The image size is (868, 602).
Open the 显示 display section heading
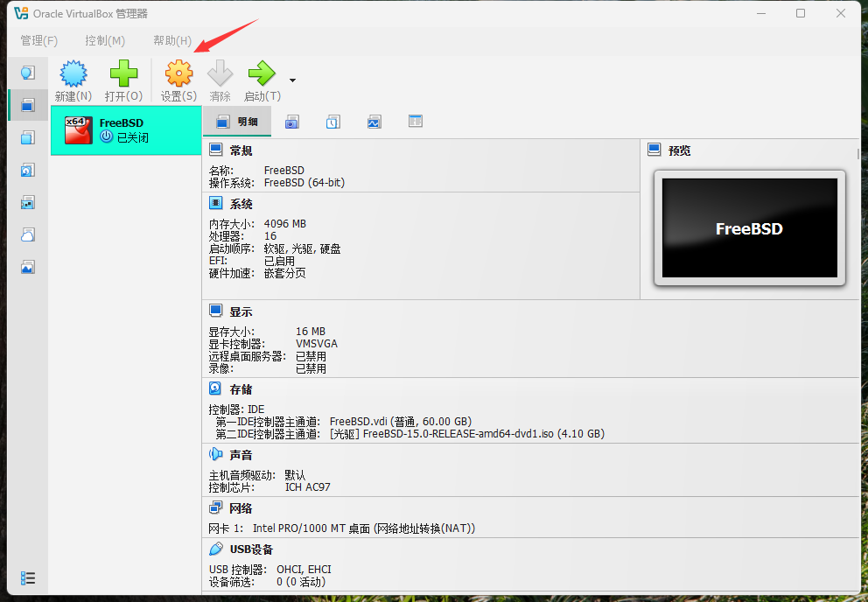pyautogui.click(x=241, y=311)
